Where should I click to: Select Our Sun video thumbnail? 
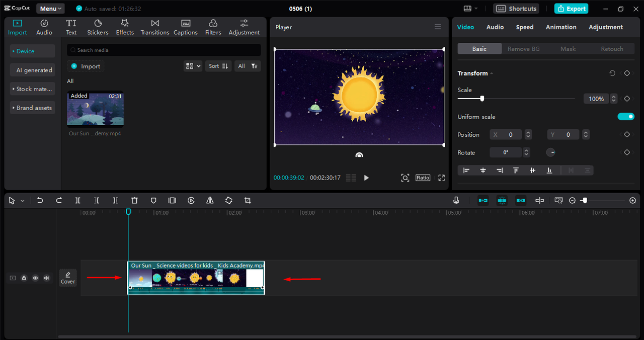click(x=95, y=109)
